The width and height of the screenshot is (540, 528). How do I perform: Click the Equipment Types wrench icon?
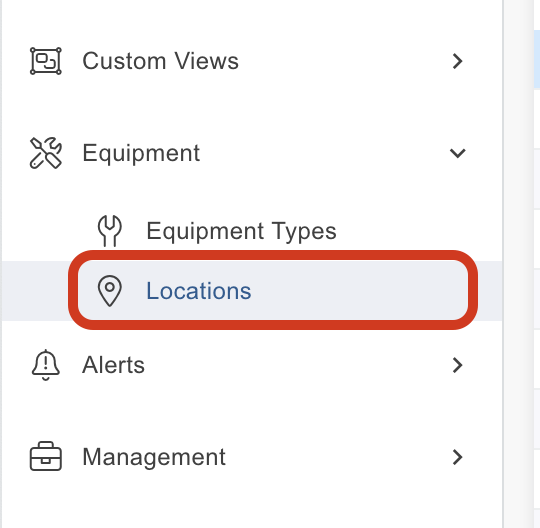pyautogui.click(x=110, y=231)
